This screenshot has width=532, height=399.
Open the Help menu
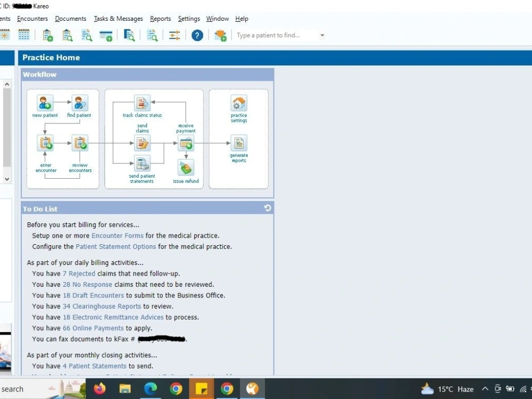pyautogui.click(x=242, y=19)
